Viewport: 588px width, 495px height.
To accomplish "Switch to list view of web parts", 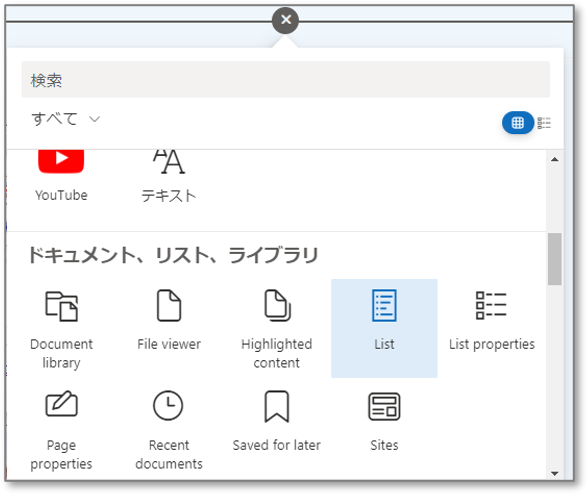I will (544, 123).
